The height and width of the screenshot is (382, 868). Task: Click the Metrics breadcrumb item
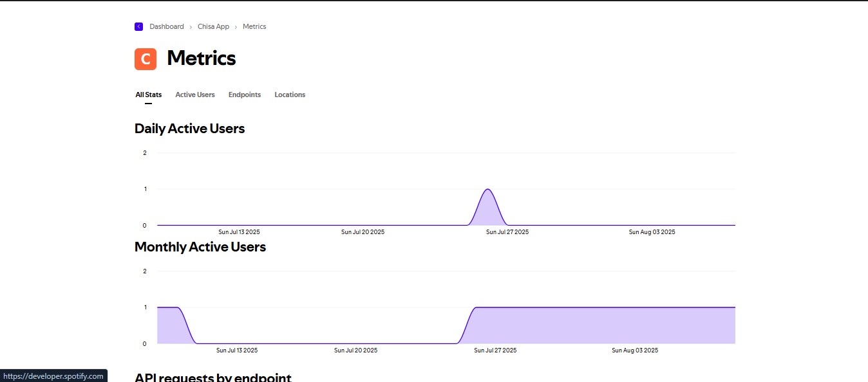click(x=254, y=26)
